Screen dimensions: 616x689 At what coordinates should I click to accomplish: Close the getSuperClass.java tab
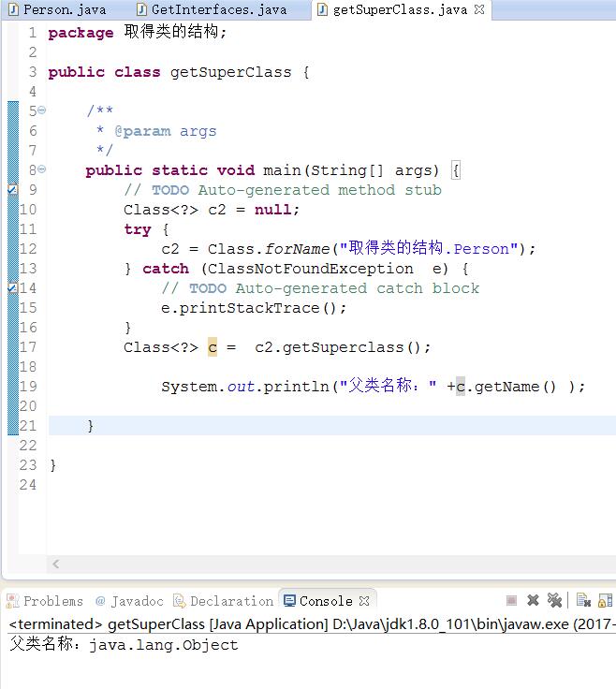coord(479,9)
